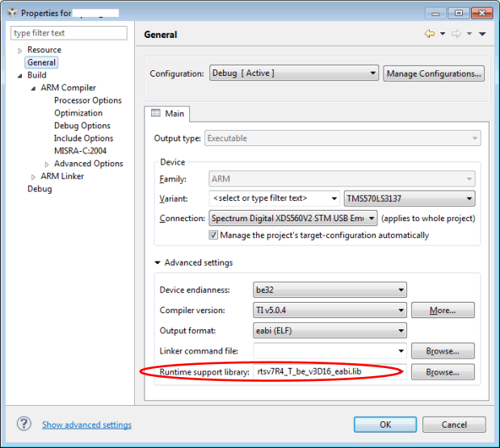The height and width of the screenshot is (448, 500).
Task: Expand the Resource tree node
Action: point(19,50)
